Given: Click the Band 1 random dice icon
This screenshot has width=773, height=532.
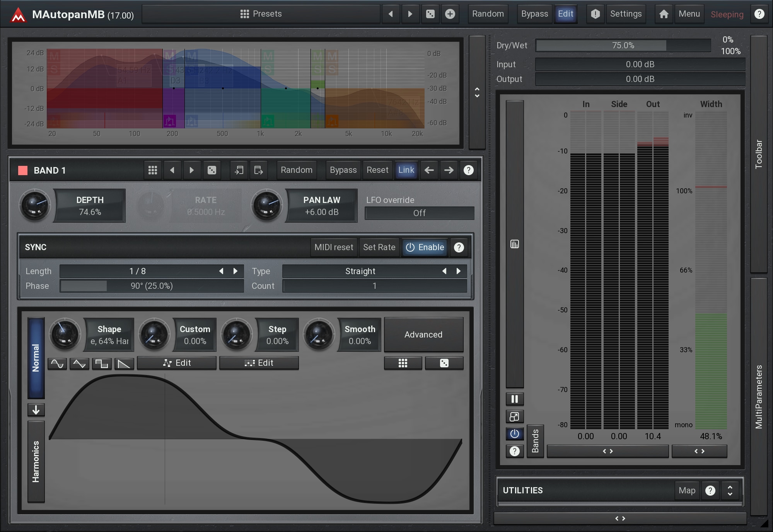Looking at the screenshot, I should coord(212,170).
